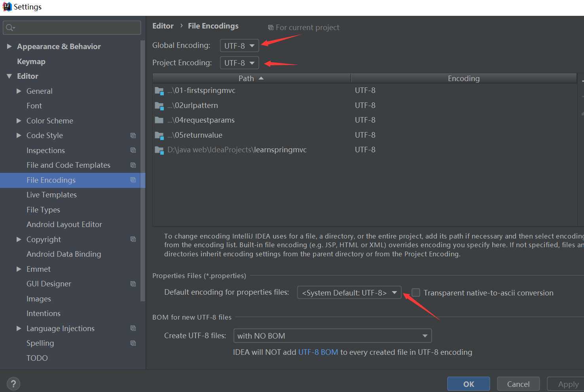The height and width of the screenshot is (392, 584).
Task: Click the project-level icon beside GUI Designer
Action: click(133, 284)
